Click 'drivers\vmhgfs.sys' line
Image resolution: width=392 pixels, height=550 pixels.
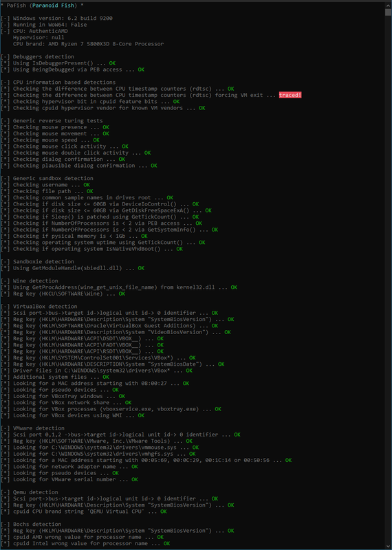pos(98,454)
